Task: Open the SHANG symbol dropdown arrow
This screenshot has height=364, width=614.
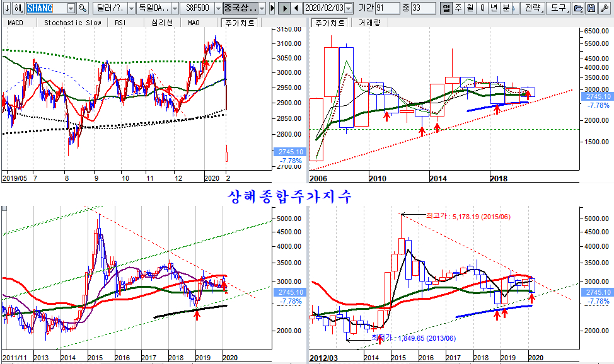Action: point(71,8)
